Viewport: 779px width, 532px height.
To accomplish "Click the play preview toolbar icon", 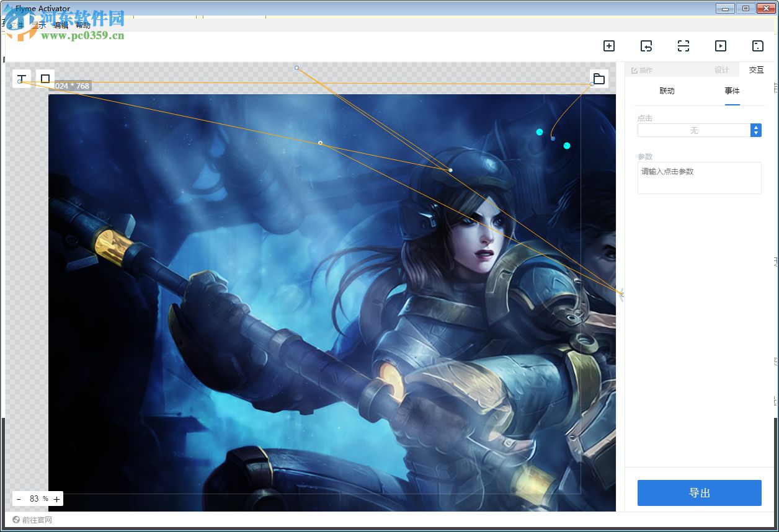I will point(720,46).
